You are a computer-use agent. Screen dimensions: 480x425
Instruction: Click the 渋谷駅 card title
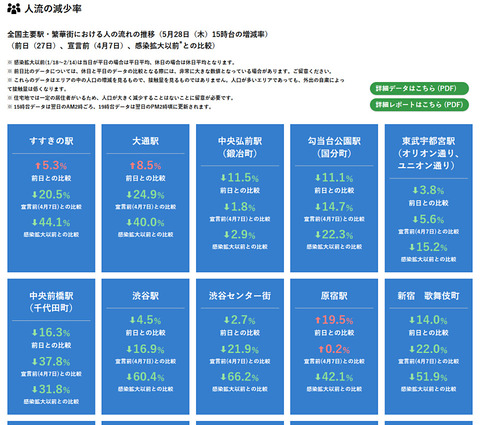click(146, 296)
